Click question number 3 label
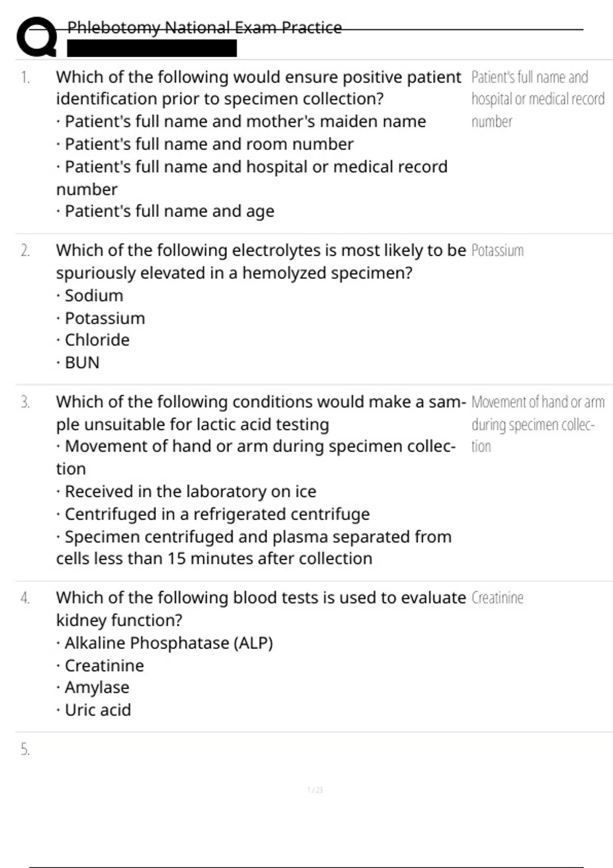Image resolution: width=613 pixels, height=868 pixels. coord(25,402)
